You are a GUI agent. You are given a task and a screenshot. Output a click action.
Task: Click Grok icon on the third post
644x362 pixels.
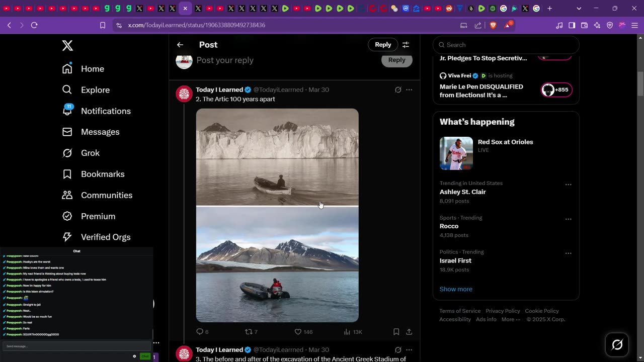coord(398,349)
